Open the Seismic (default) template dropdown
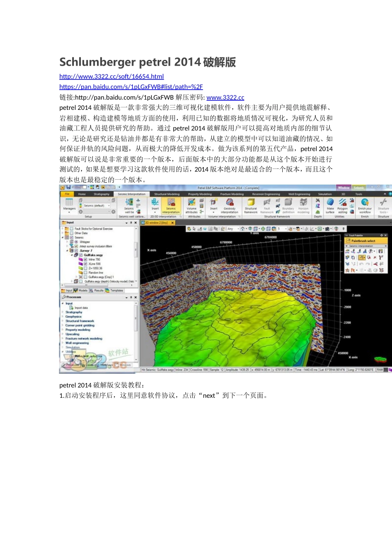Screen dimensions: 392x555 [x=109, y=206]
